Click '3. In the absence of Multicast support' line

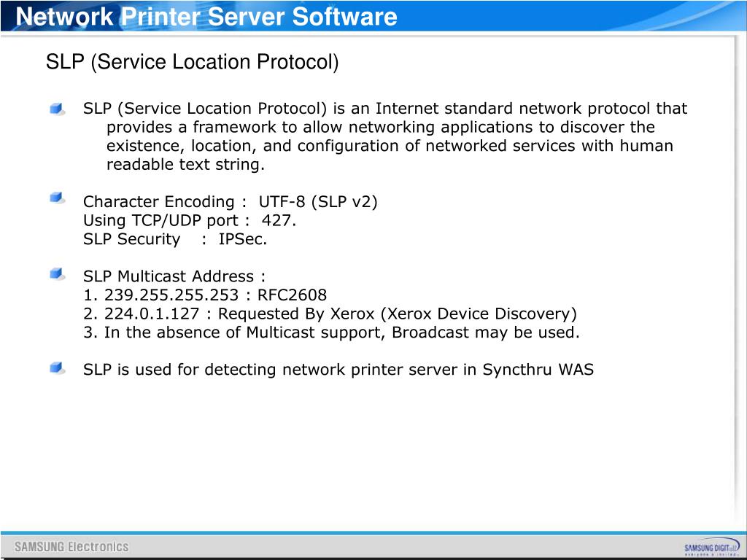click(331, 332)
